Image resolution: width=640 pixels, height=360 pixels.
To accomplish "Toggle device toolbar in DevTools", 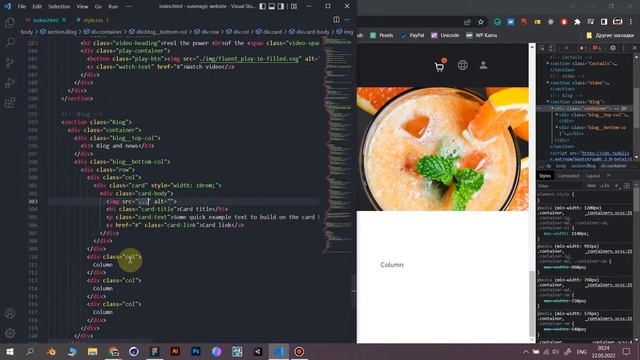I will point(551,48).
